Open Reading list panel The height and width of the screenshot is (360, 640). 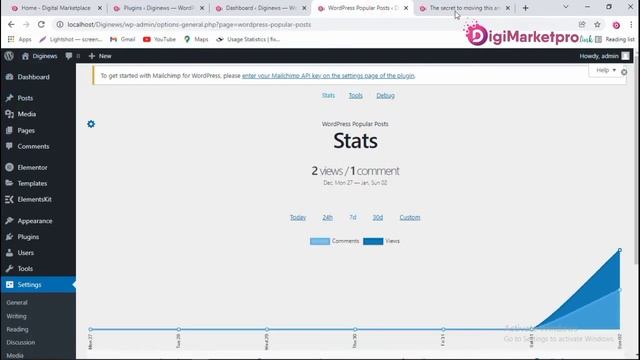point(615,39)
